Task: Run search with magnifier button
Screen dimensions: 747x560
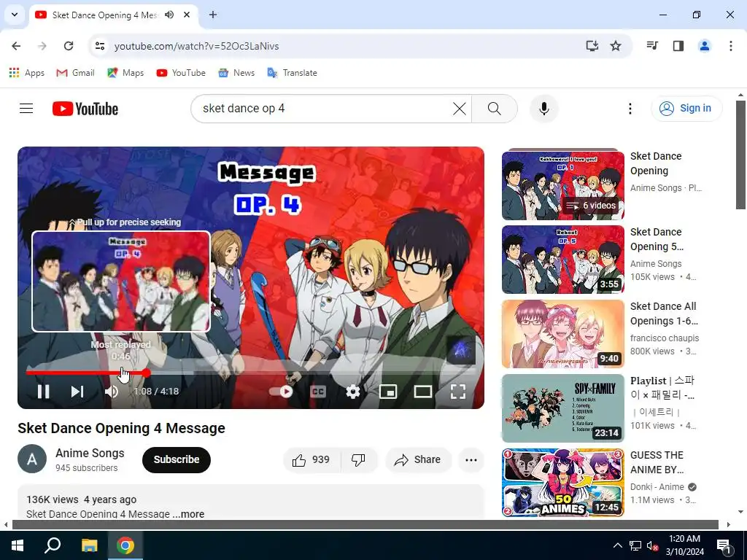Action: pyautogui.click(x=495, y=109)
